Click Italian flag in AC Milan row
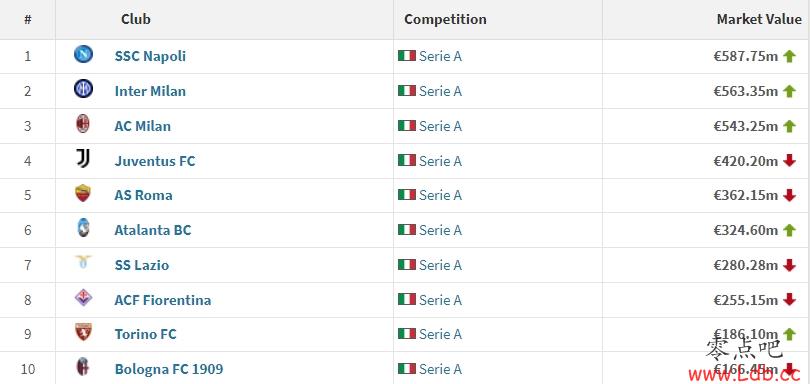 (x=407, y=126)
